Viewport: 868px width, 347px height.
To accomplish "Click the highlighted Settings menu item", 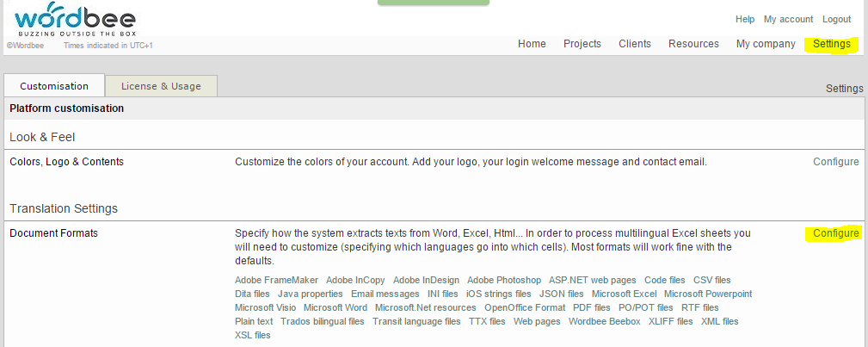I will (831, 44).
